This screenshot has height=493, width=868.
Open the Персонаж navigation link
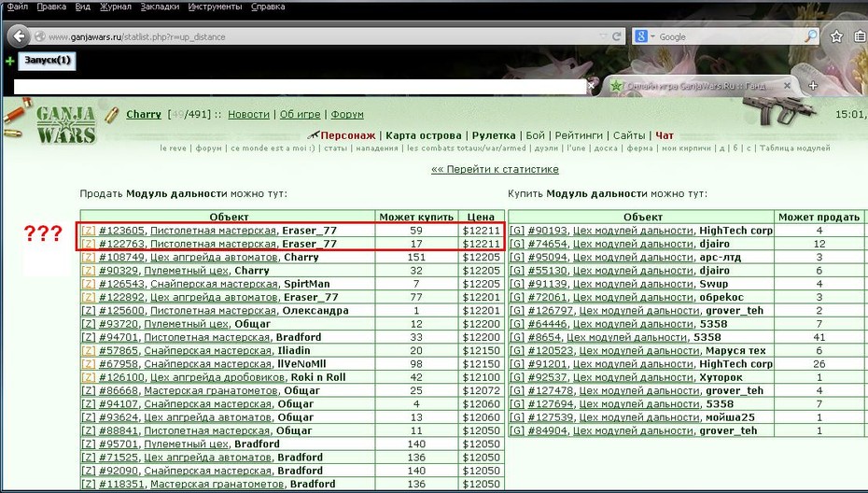click(347, 135)
